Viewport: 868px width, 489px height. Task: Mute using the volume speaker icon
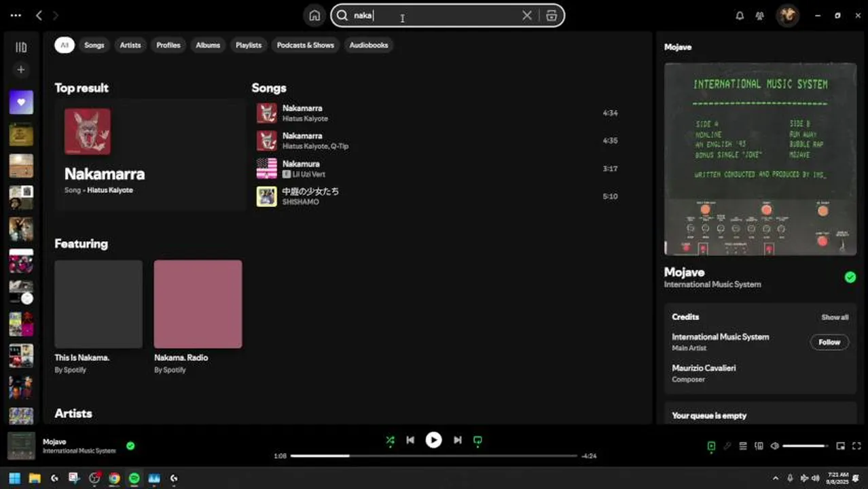coord(775,446)
